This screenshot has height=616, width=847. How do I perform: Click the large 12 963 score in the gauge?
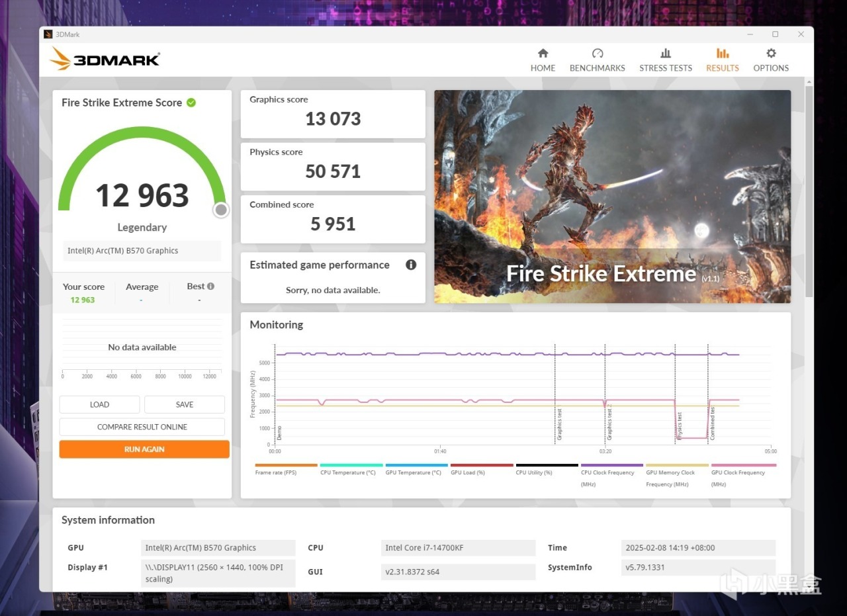(142, 195)
